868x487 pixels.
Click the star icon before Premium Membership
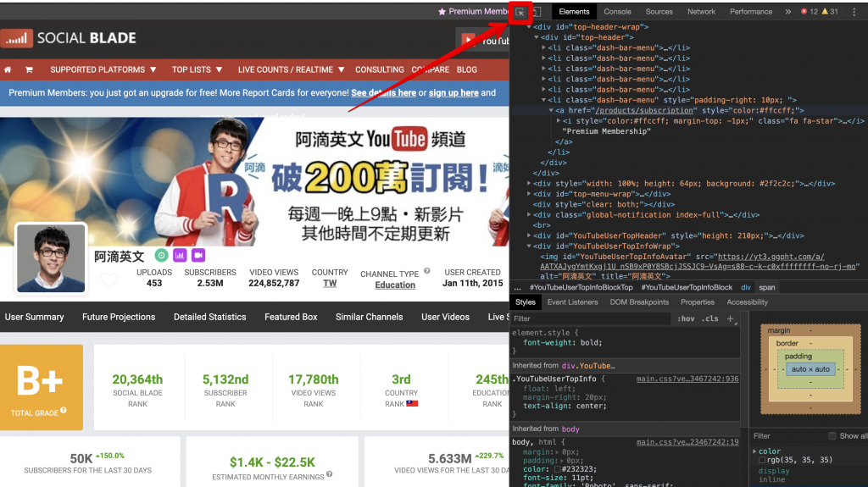point(442,12)
